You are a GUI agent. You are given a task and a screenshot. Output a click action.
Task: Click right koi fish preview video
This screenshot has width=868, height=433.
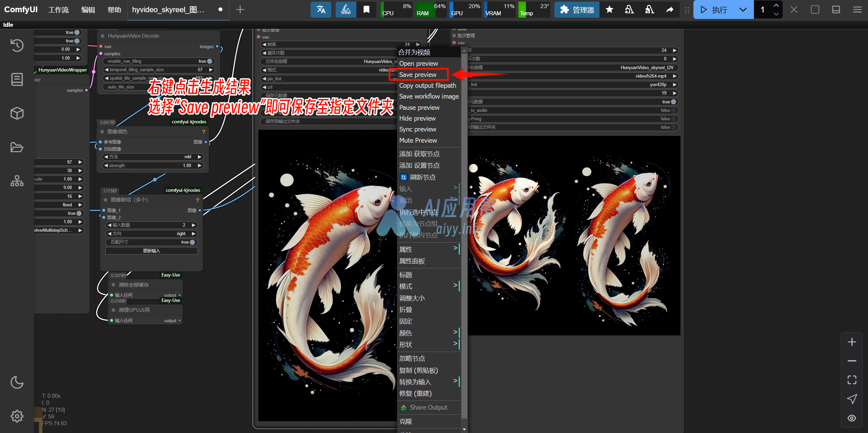(574, 236)
